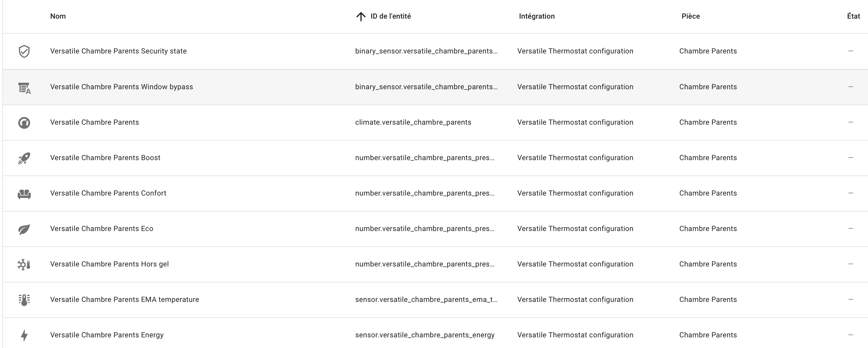This screenshot has width=868, height=348.
Task: Sort by the Nom column header
Action: click(58, 16)
